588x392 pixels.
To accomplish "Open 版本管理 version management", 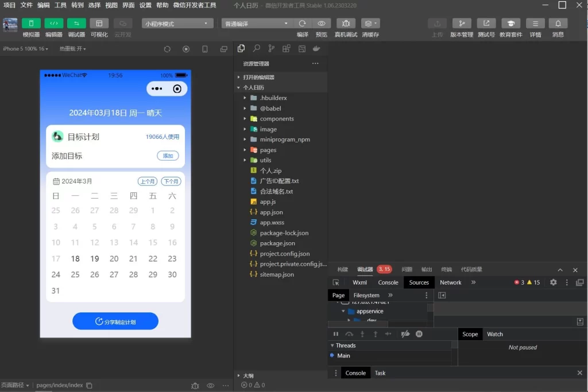I will point(462,23).
